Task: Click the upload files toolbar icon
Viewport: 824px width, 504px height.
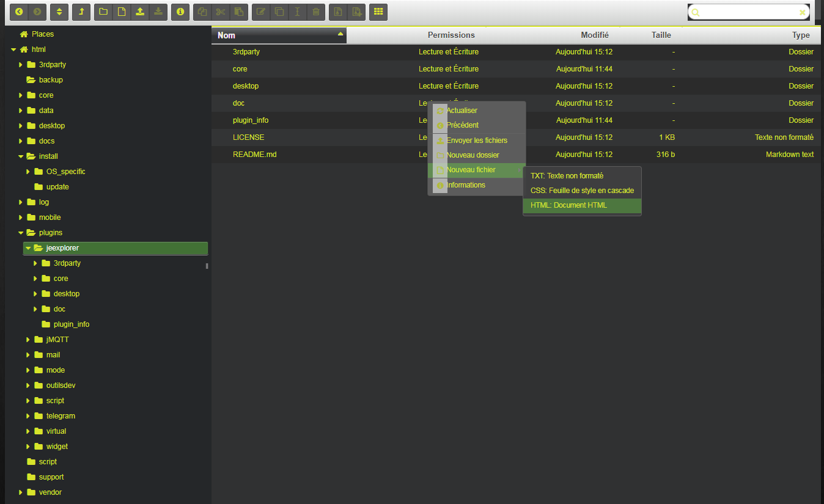Action: [x=140, y=12]
